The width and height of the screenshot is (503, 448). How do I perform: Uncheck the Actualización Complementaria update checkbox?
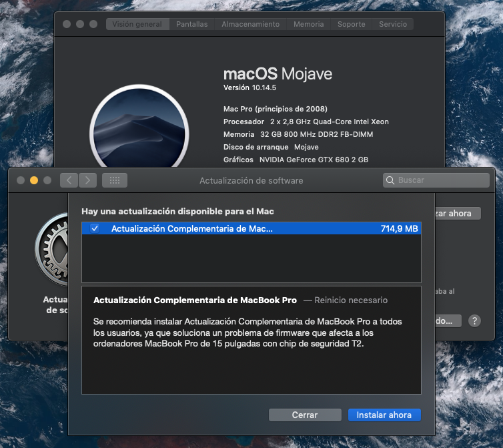coord(95,228)
